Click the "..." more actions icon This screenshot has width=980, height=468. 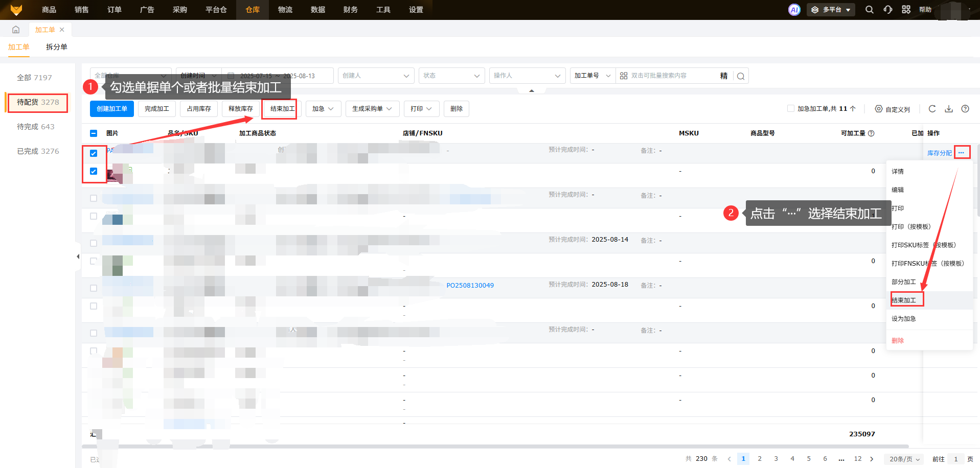pos(962,152)
